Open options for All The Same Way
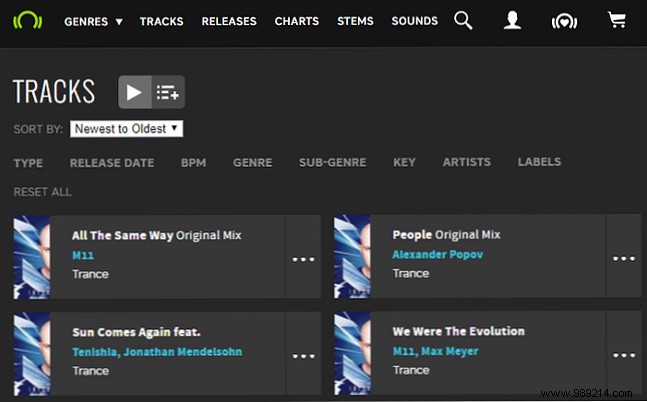 pyautogui.click(x=303, y=258)
